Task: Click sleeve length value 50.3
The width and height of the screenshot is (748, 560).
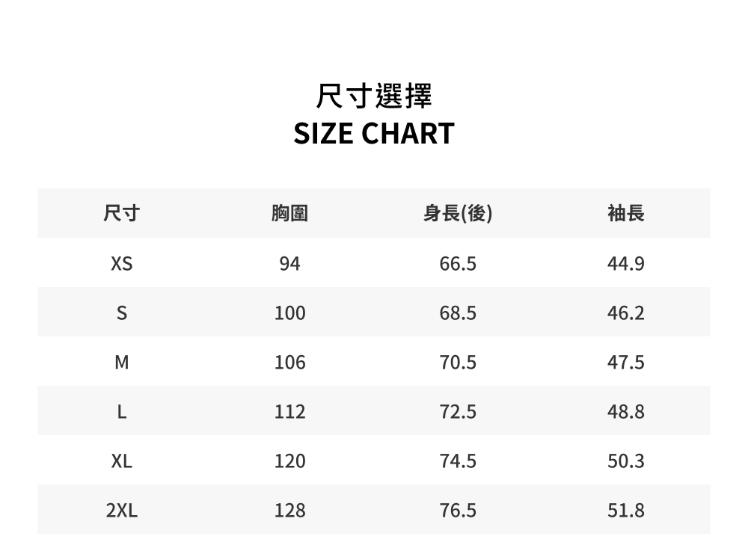Action: [626, 461]
